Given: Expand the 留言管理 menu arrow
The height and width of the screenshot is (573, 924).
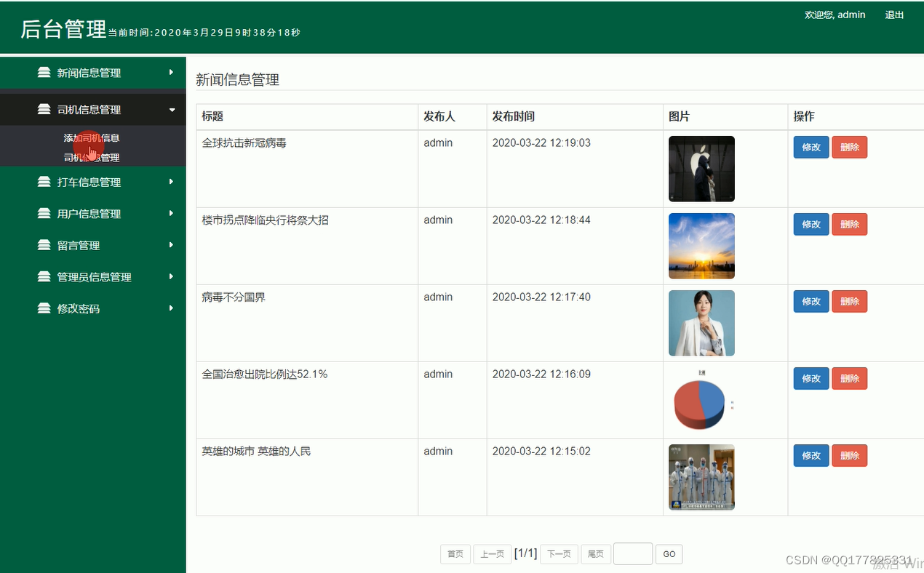Looking at the screenshot, I should [x=172, y=245].
